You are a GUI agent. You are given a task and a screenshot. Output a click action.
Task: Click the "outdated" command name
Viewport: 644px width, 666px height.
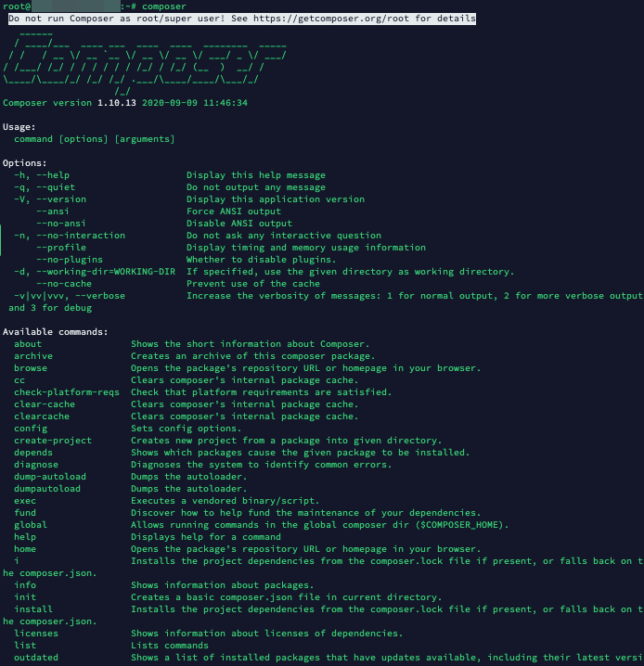click(x=36, y=658)
